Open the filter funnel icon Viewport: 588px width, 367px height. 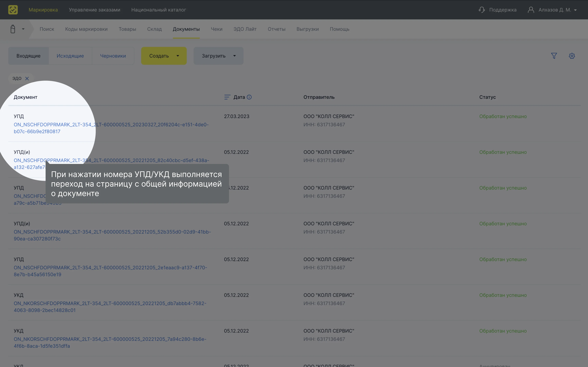click(x=554, y=56)
